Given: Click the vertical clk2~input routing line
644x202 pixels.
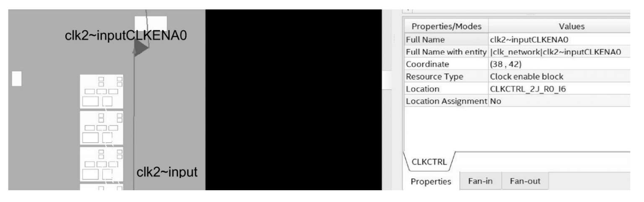Looking at the screenshot, I should tap(134, 122).
